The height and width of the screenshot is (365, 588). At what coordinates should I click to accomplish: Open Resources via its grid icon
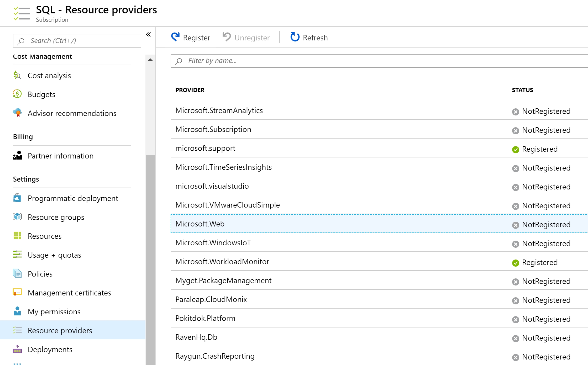click(x=17, y=236)
